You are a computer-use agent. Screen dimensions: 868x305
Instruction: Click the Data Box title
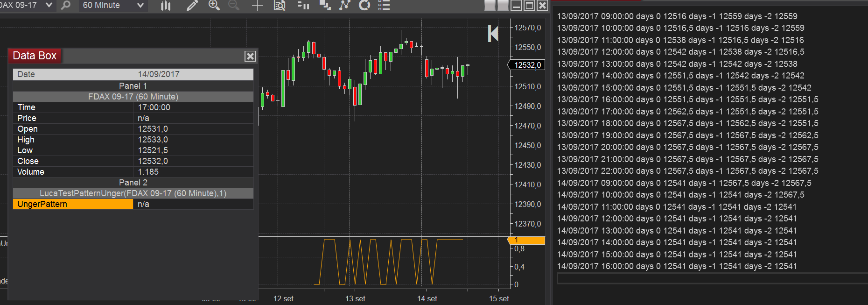coord(35,56)
